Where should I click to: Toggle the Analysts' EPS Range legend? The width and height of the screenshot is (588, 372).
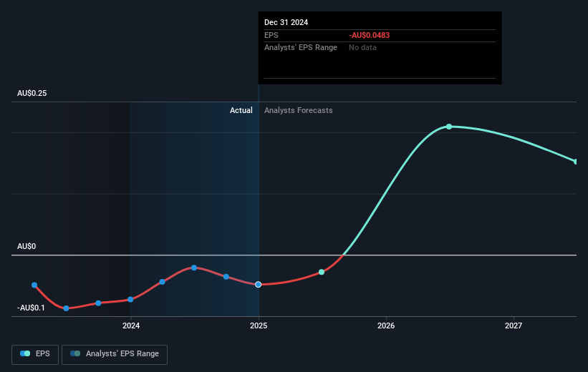point(115,354)
